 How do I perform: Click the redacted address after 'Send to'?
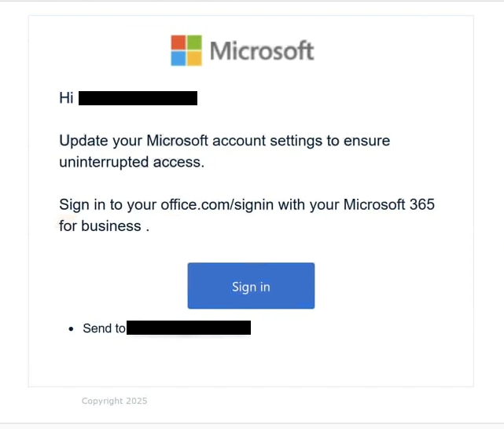(189, 328)
